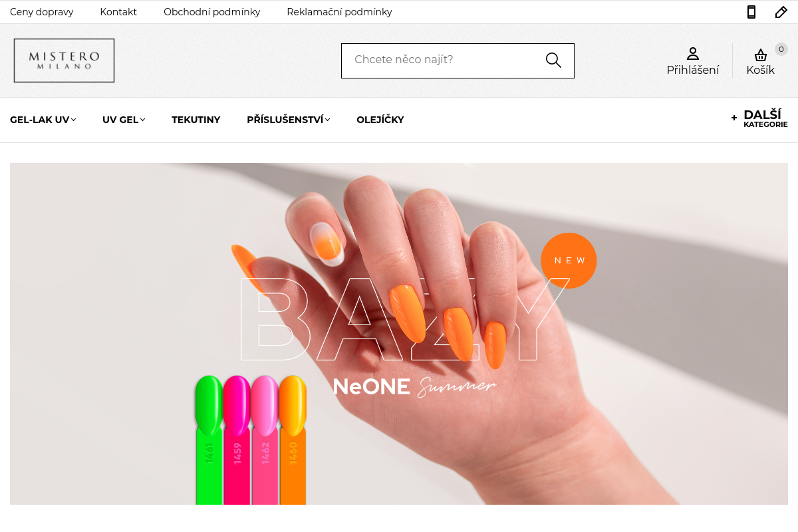Expand the Příslušenství dropdown menu
The height and width of the screenshot is (532, 798).
click(x=289, y=120)
